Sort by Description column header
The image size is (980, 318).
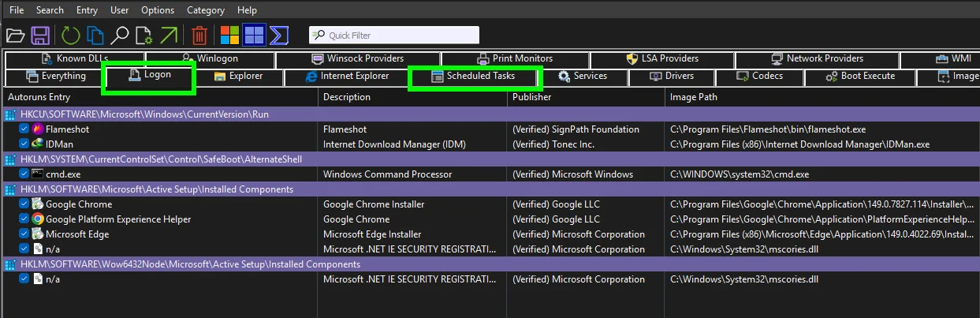tap(413, 97)
